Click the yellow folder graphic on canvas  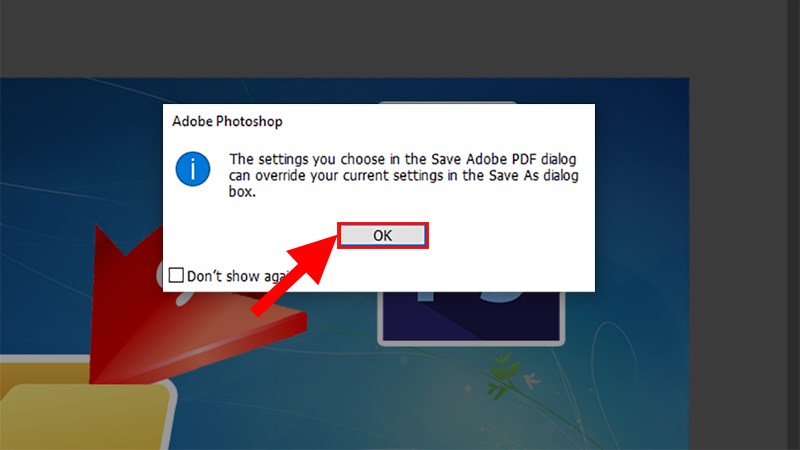(x=87, y=403)
